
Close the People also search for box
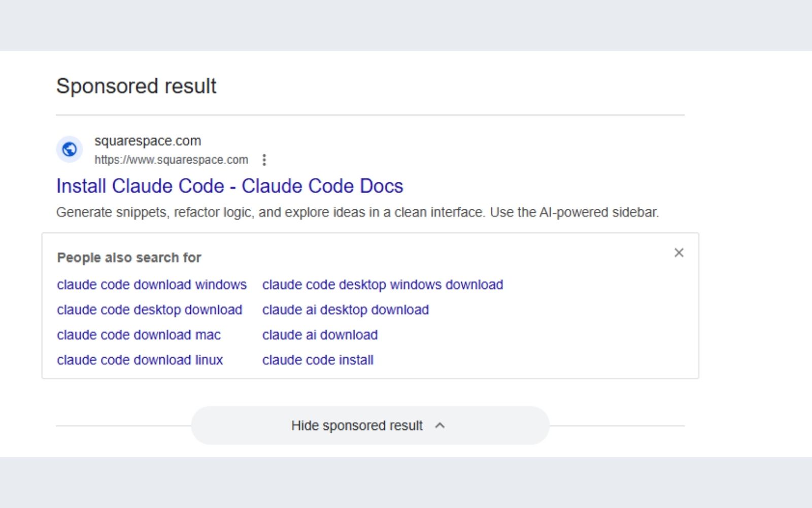click(x=679, y=252)
